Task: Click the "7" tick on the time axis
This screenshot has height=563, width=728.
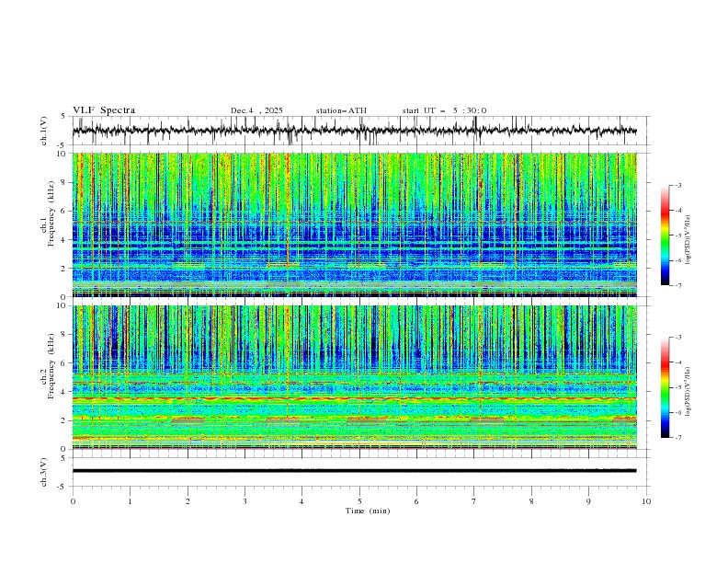Action: [474, 501]
